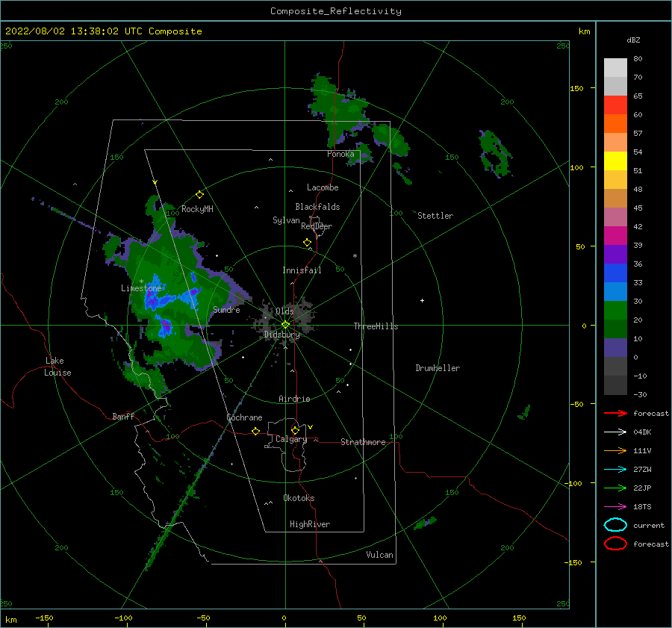Click the purple 0 dBZ color swatch
The image size is (672, 628).
pos(615,347)
